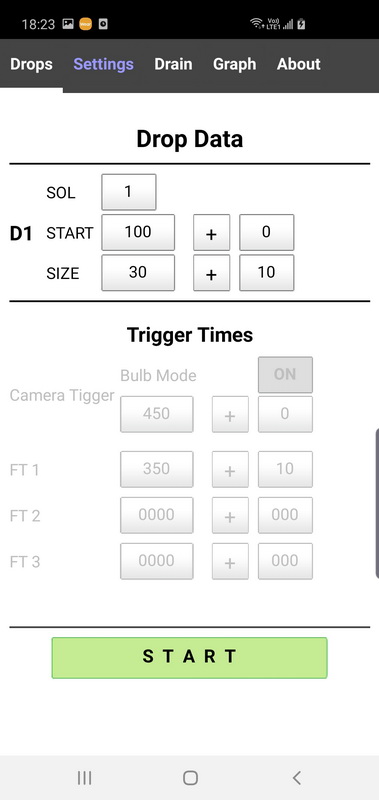
Task: Open the About tab
Action: click(x=299, y=64)
